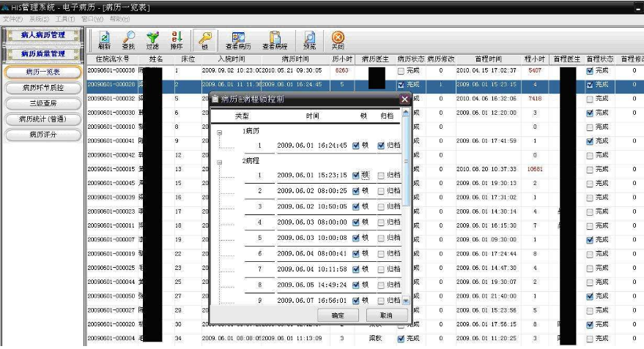Click the 病历\病程锁控制 dialog title icon
This screenshot has height=349, width=644.
coord(215,100)
